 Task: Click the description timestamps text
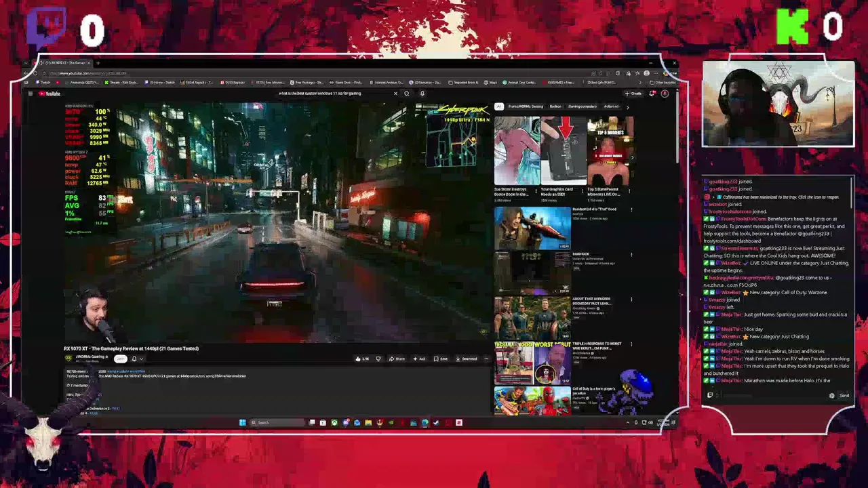[x=79, y=386]
